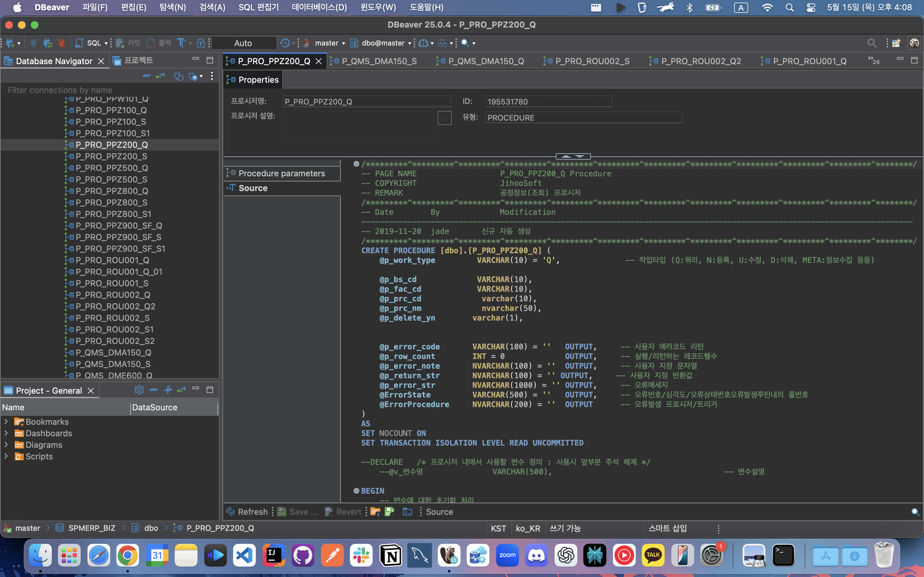This screenshot has width=924, height=577.
Task: Click Link with Editor arrows in navigator
Action: point(160,76)
